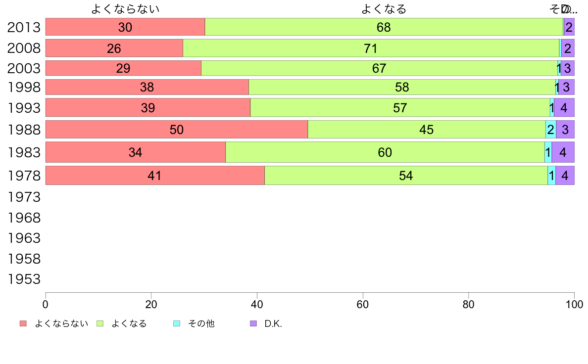588x364 pixels.
Task: Click the よくならない column header text
Action: tap(125, 9)
